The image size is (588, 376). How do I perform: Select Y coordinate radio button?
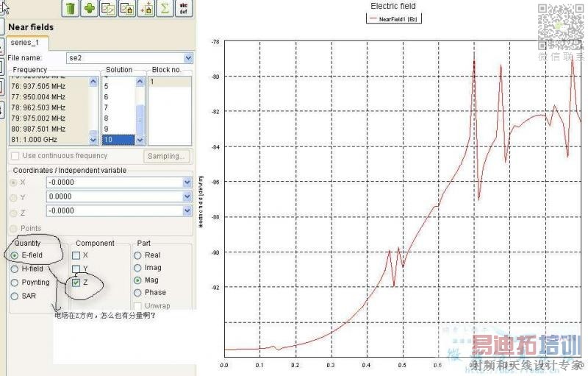13,197
